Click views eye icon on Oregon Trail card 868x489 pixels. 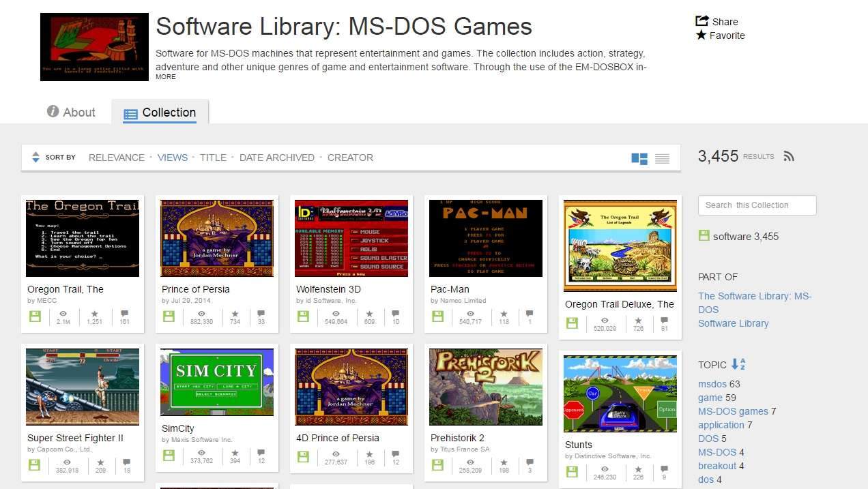(63, 314)
